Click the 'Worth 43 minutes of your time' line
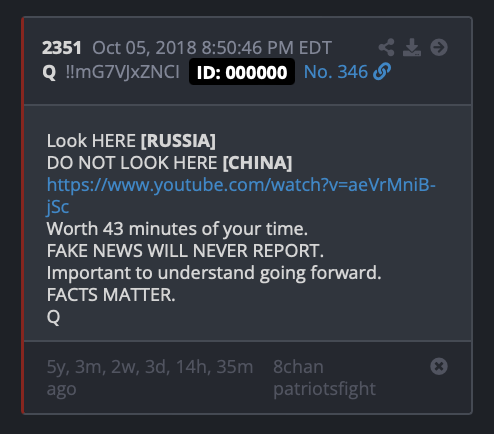Screen dimensions: 494x434 pyautogui.click(x=177, y=229)
